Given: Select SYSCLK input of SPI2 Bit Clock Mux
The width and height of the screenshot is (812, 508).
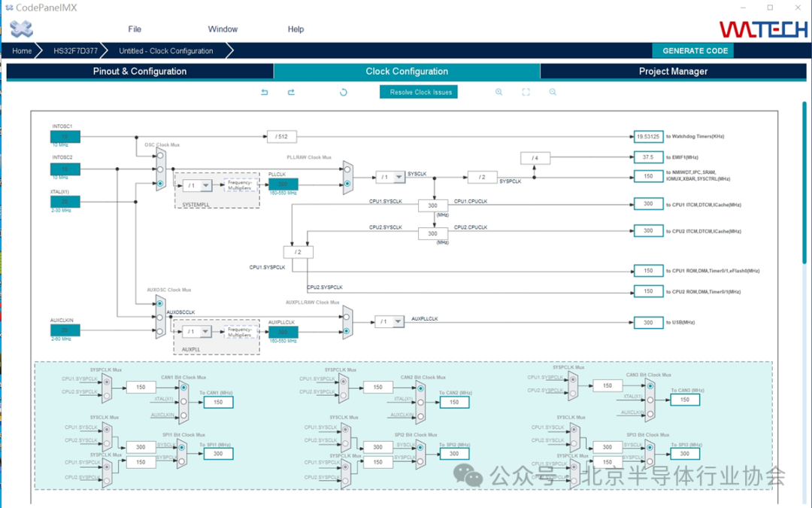Looking at the screenshot, I should pyautogui.click(x=420, y=447).
